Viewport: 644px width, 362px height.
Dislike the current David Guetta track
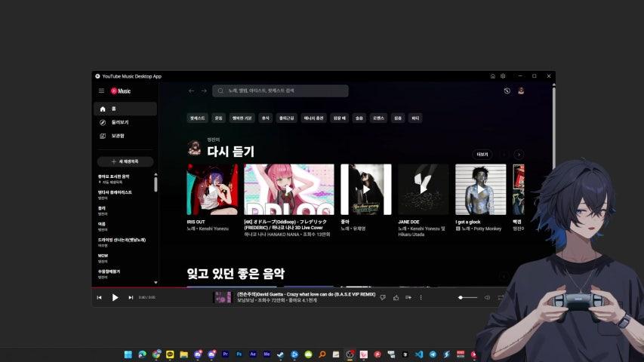tap(383, 298)
